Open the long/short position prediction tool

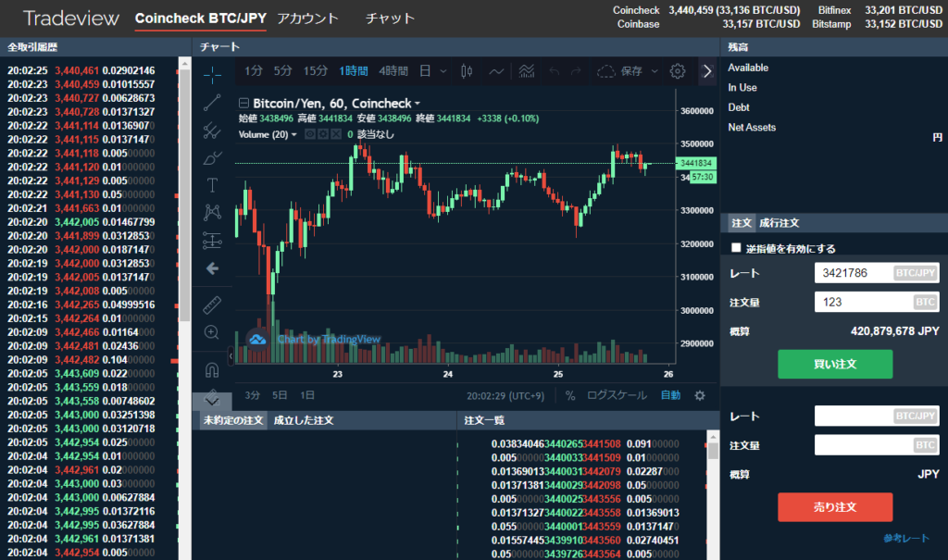pos(212,240)
